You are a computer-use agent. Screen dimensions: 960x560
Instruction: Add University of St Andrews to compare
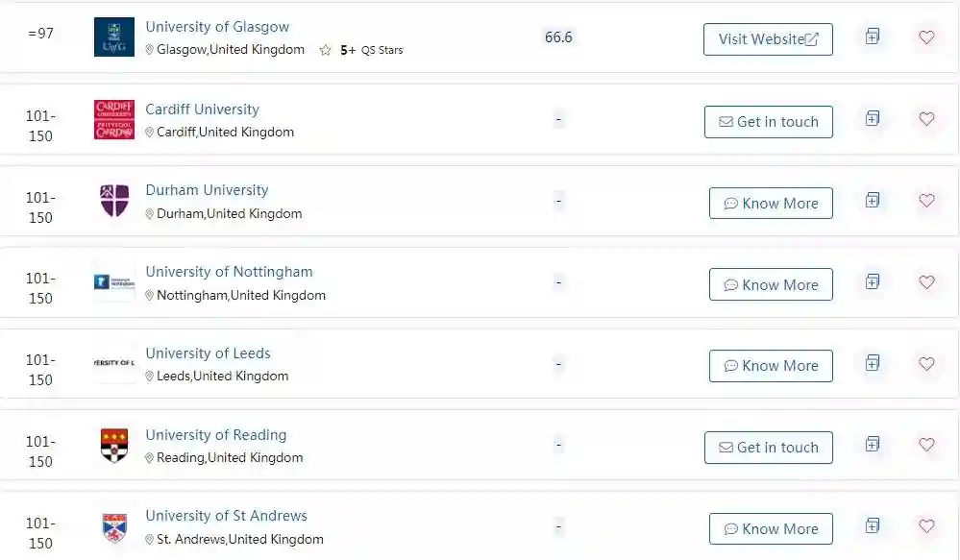point(872,526)
